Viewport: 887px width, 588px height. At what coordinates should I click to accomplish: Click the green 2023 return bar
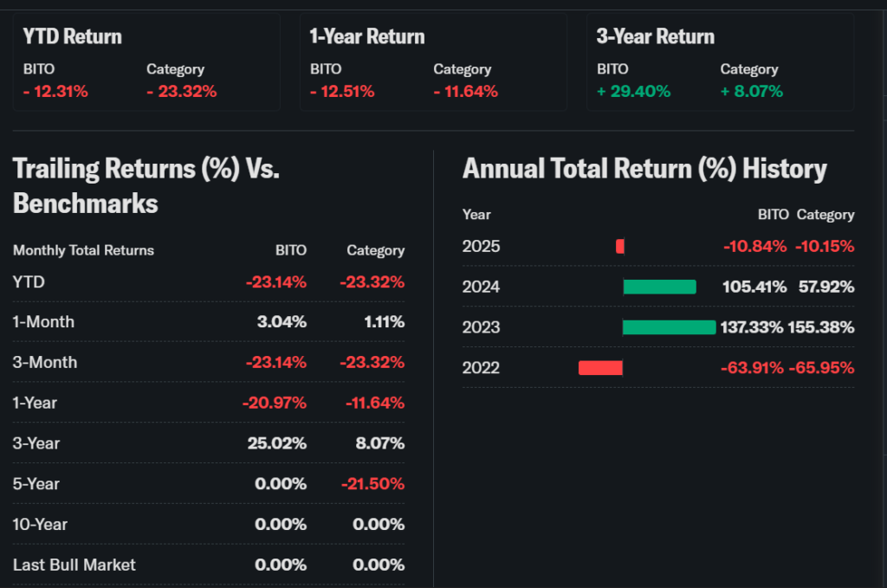tap(669, 327)
